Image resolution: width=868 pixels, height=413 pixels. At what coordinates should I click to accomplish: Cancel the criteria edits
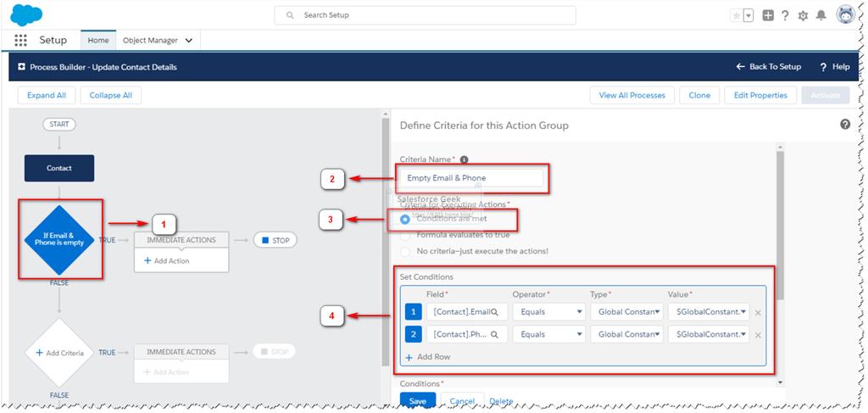462,401
